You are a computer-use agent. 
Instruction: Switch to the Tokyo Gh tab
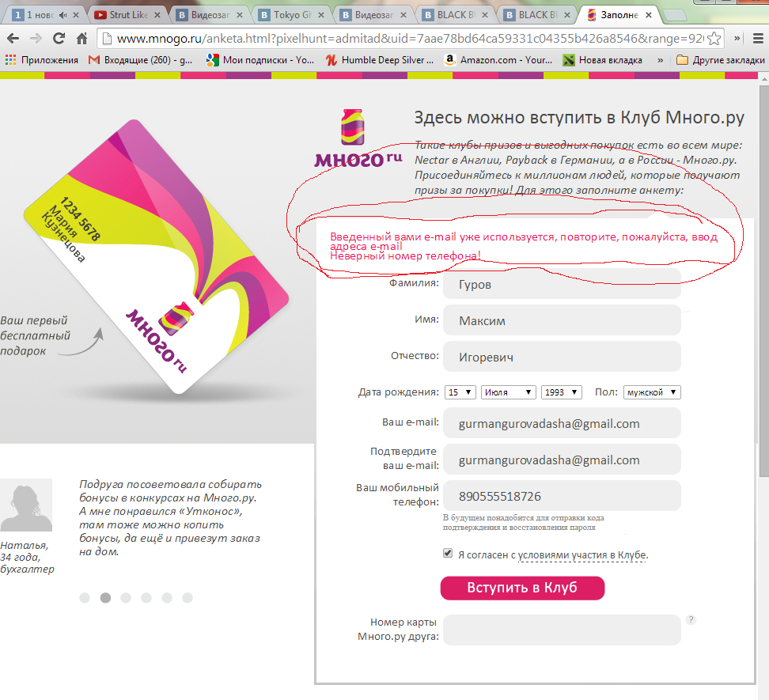coord(291,15)
